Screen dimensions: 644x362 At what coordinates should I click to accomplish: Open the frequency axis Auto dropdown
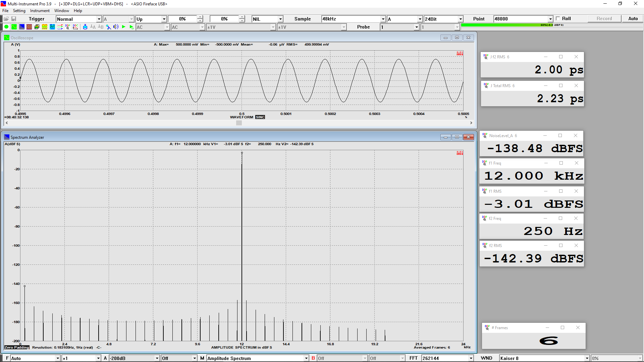pyautogui.click(x=35, y=358)
